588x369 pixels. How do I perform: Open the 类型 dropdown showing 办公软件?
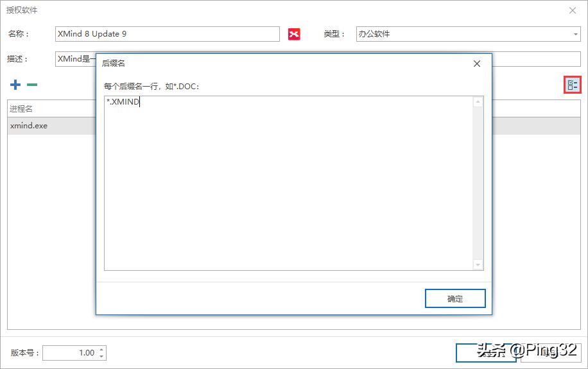click(468, 34)
